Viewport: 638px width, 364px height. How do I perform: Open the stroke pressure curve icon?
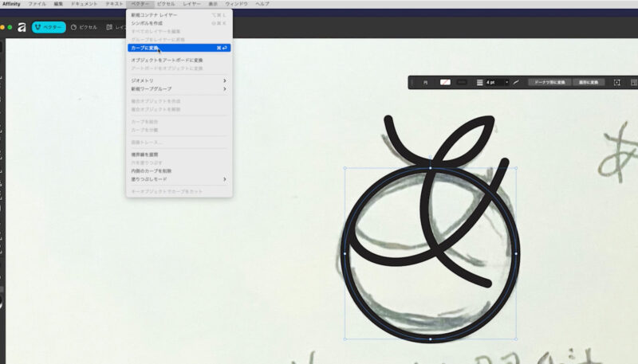[516, 82]
